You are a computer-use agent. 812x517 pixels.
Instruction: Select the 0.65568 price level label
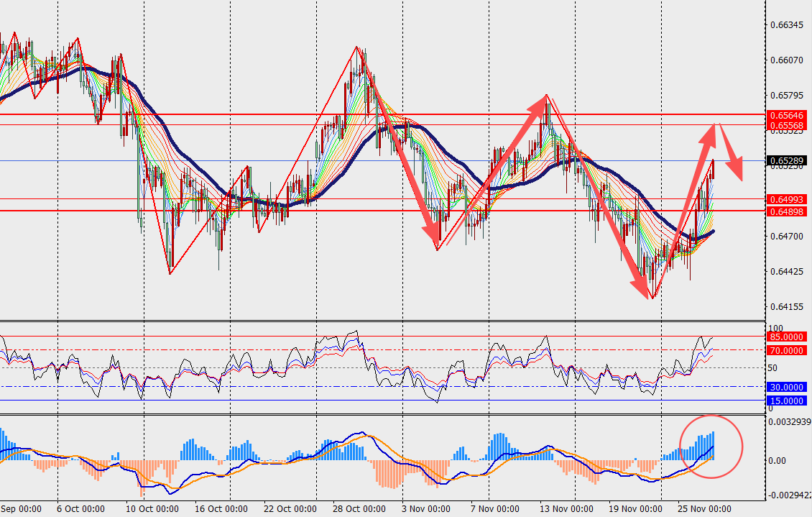[788, 124]
